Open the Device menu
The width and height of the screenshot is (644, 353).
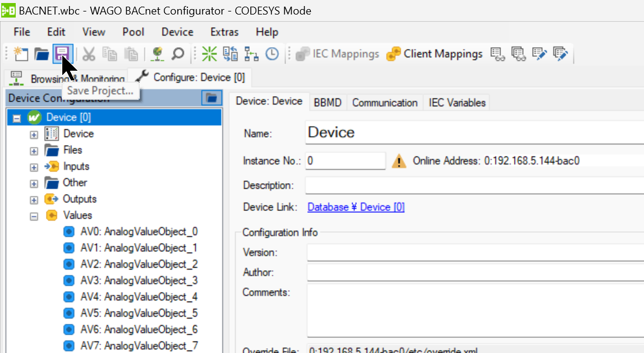pos(177,32)
